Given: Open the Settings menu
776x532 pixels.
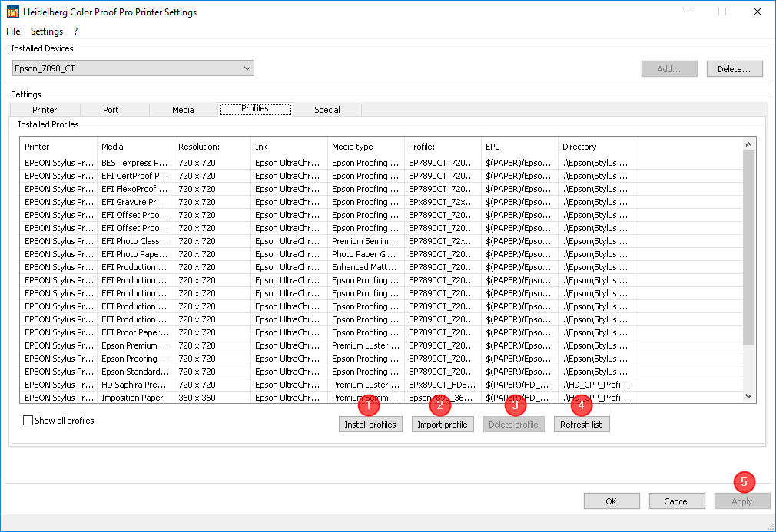Looking at the screenshot, I should [x=47, y=31].
